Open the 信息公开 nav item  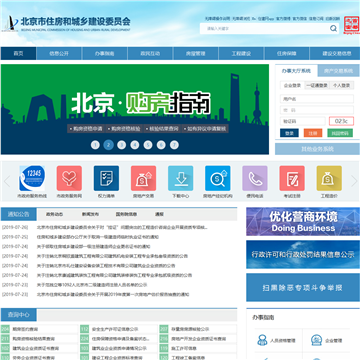(59, 53)
